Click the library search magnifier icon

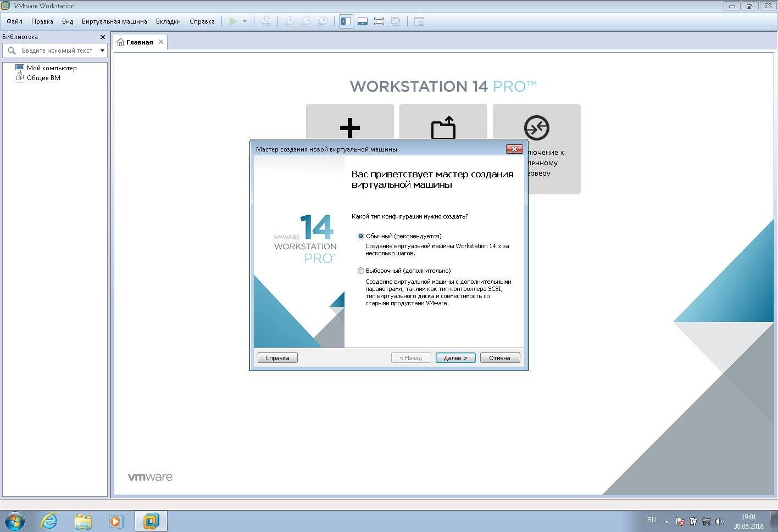tap(12, 51)
